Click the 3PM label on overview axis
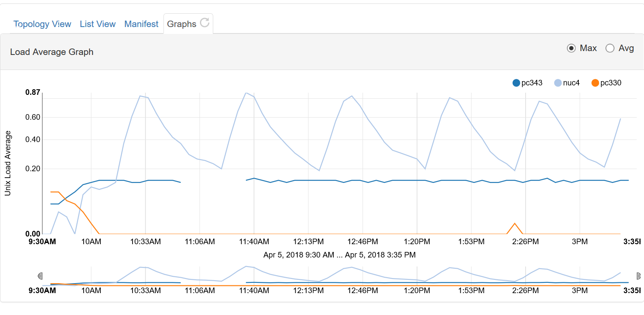Viewport: 644px width, 315px height. pos(580,291)
